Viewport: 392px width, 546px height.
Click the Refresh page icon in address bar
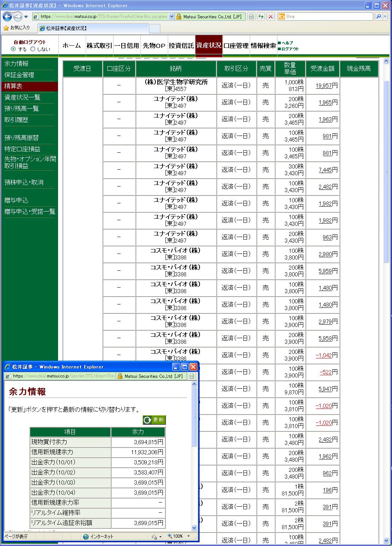261,16
